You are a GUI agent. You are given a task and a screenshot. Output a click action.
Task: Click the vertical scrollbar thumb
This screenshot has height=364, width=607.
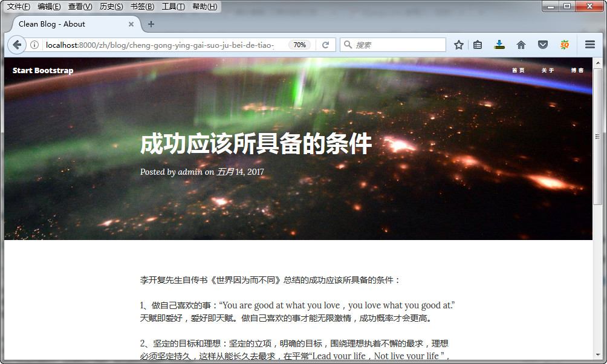coord(598,136)
